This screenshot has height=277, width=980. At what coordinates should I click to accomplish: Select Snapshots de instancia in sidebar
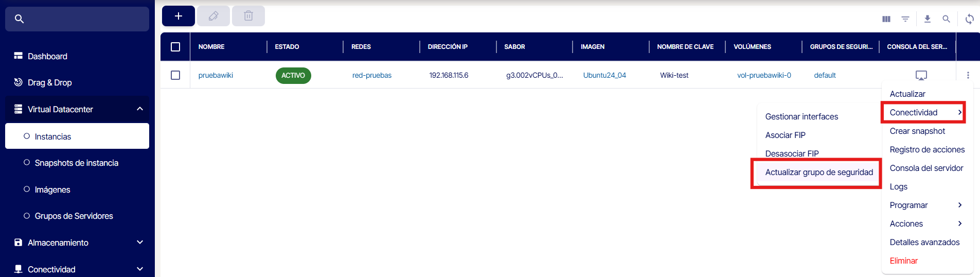[x=76, y=163]
